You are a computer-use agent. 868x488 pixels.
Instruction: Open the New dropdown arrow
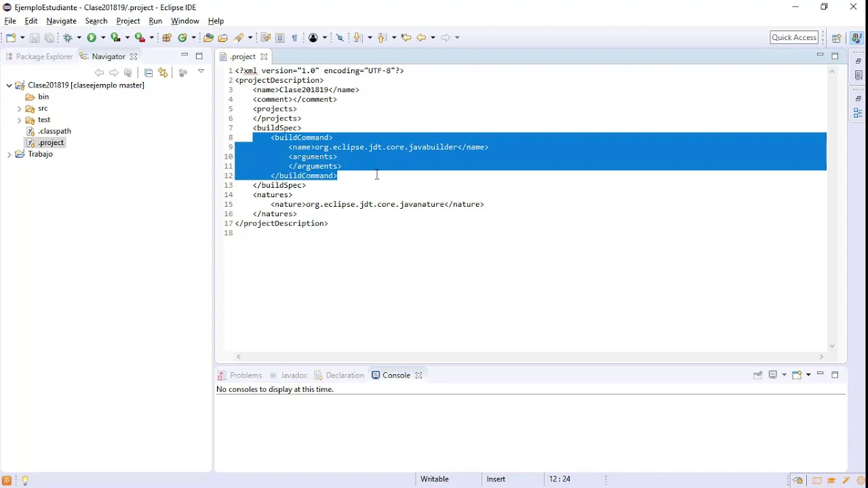(x=22, y=38)
